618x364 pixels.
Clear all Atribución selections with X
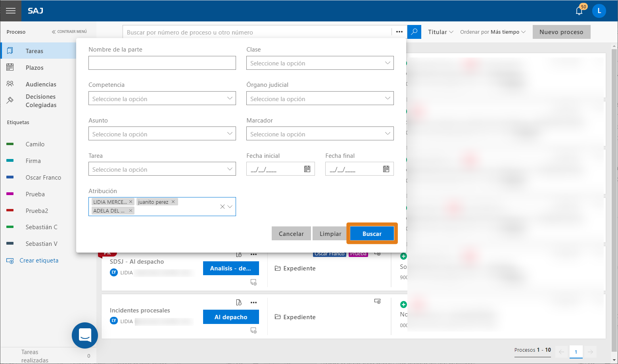click(223, 207)
